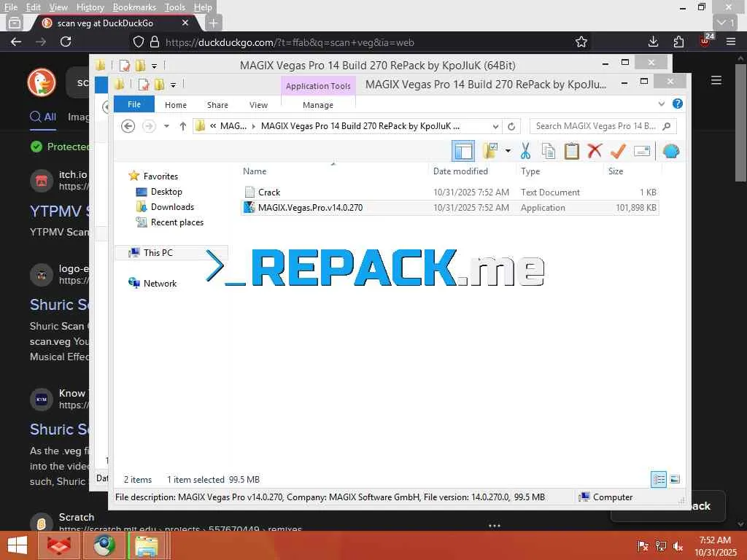
Task: Expand the arrow beside the folder options icon
Action: [508, 152]
